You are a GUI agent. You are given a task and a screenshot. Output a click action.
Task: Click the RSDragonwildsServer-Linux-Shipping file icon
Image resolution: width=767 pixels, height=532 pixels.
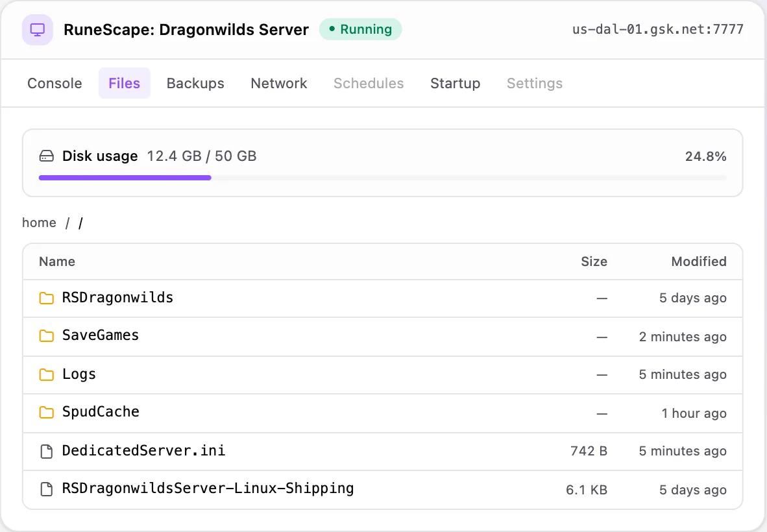(x=47, y=489)
